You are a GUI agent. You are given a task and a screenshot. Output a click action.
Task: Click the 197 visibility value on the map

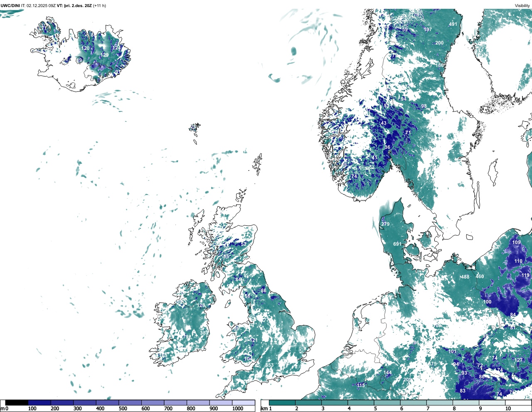pos(428,30)
